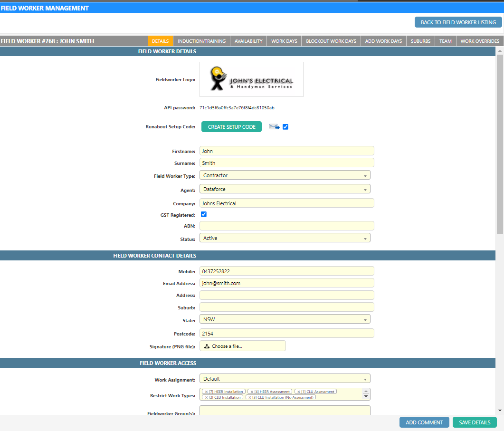Open the Status dropdown set to Active

click(285, 238)
